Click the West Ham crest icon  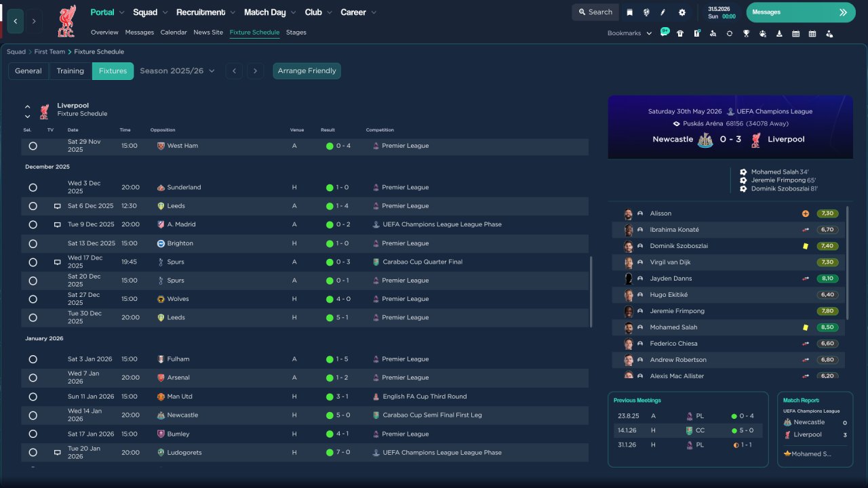(161, 146)
